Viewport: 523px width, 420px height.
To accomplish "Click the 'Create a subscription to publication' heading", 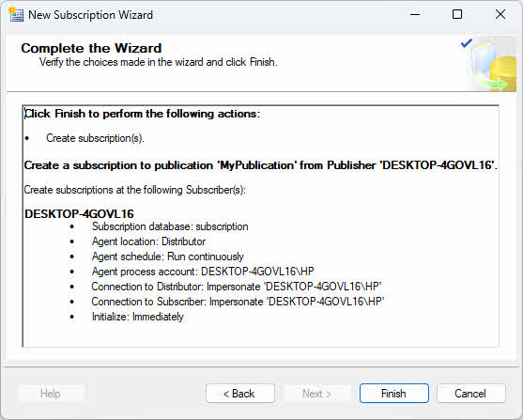I will (x=261, y=165).
